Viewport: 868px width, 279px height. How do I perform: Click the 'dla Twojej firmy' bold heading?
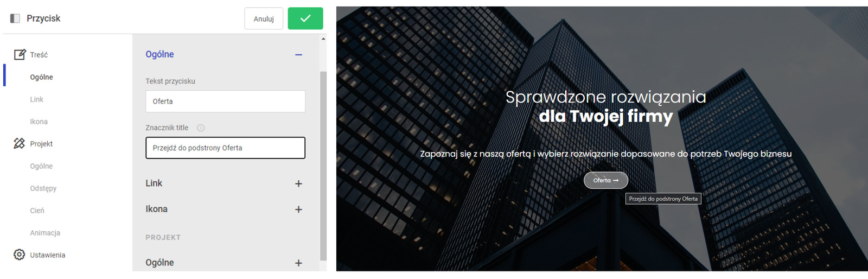(605, 116)
